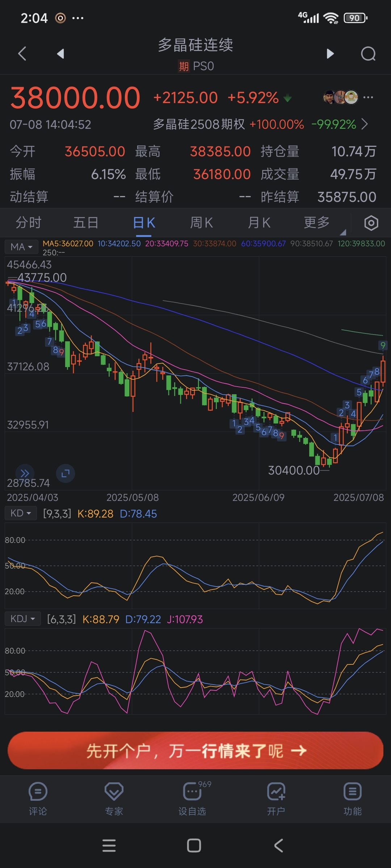Switch to 周K tab
391x868 pixels.
tap(201, 222)
